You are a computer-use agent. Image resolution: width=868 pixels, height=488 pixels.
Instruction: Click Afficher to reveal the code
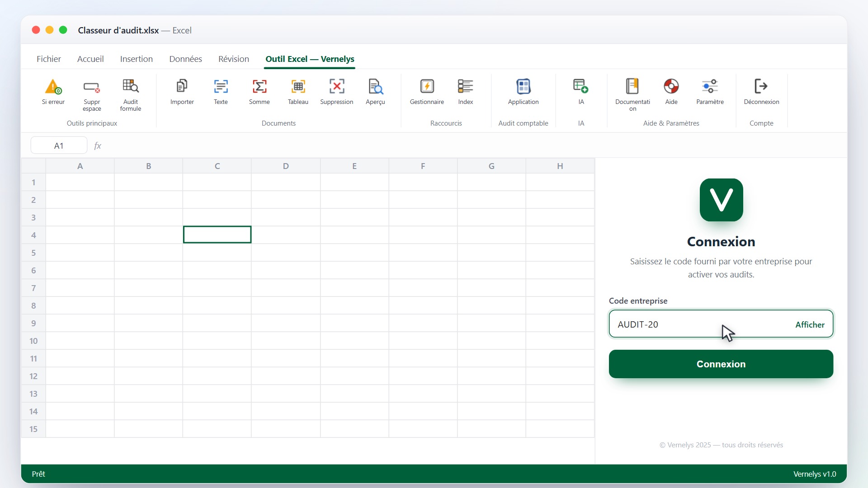coord(810,324)
